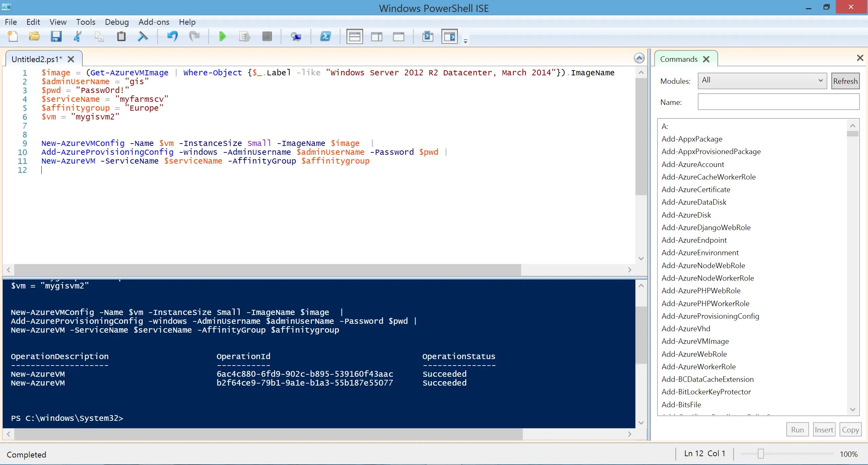The width and height of the screenshot is (868, 465).
Task: Adjust the zoom slider in status bar
Action: (761, 454)
